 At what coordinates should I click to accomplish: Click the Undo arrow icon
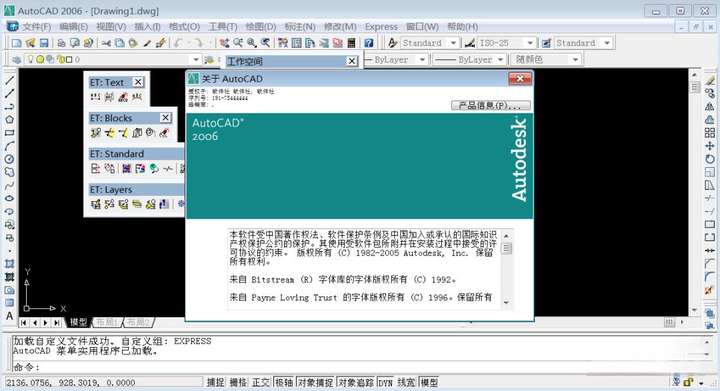coord(179,43)
